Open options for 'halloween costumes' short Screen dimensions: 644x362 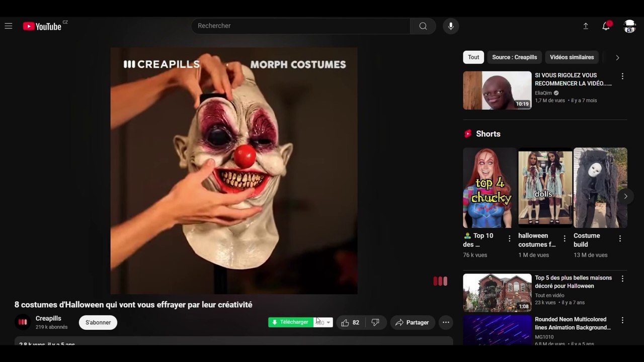point(565,239)
